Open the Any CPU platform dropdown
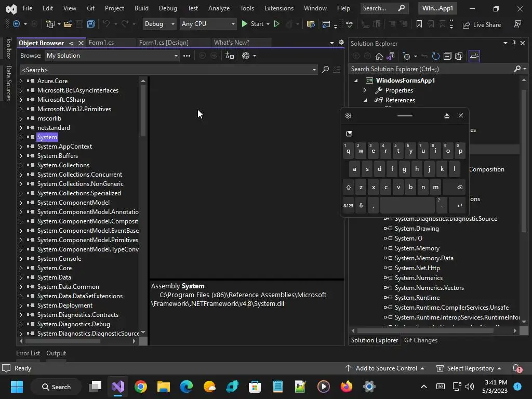The width and height of the screenshot is (532, 399). 208,24
